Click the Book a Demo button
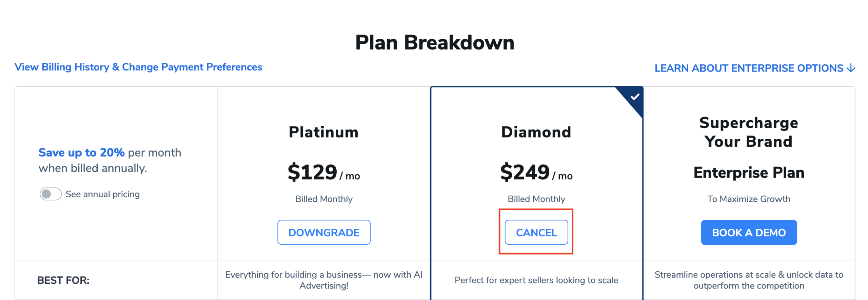The image size is (868, 300). point(748,233)
